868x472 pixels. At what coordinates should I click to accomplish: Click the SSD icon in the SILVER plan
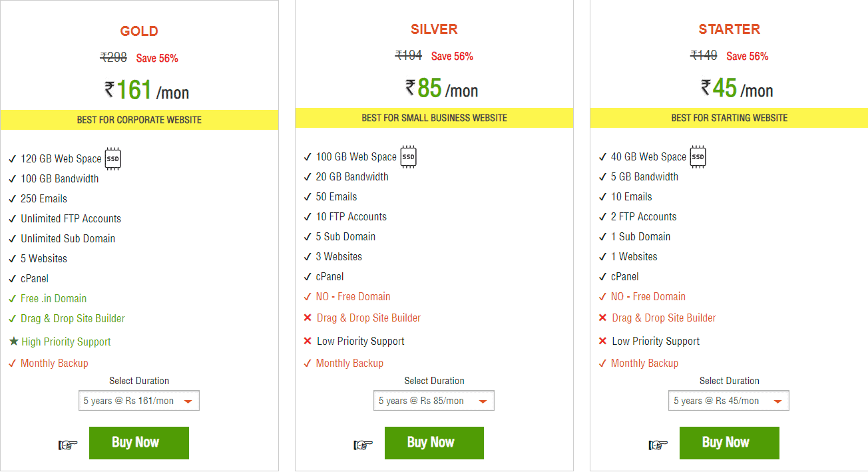coord(408,156)
